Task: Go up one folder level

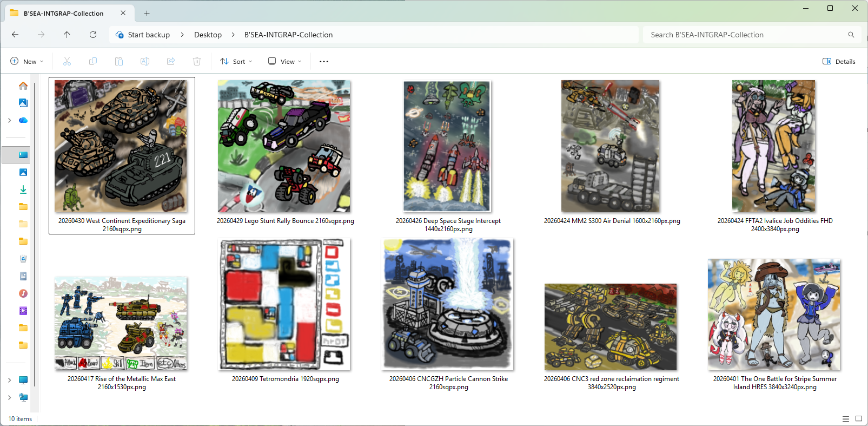Action: 67,35
